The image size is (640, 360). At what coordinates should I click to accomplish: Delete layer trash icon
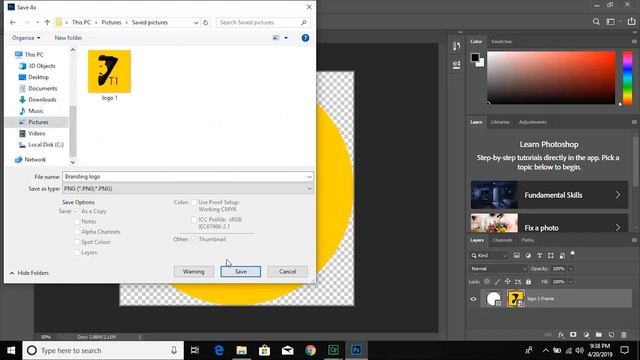[624, 335]
